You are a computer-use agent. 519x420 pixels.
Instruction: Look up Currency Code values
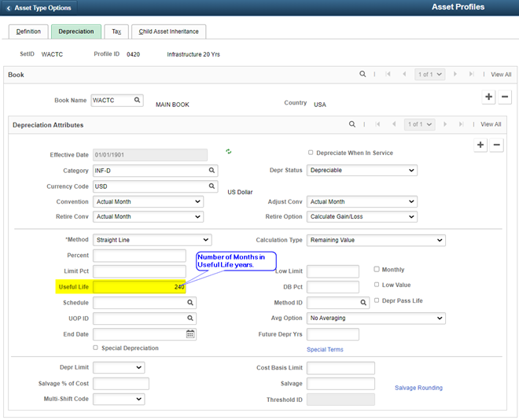pyautogui.click(x=212, y=186)
